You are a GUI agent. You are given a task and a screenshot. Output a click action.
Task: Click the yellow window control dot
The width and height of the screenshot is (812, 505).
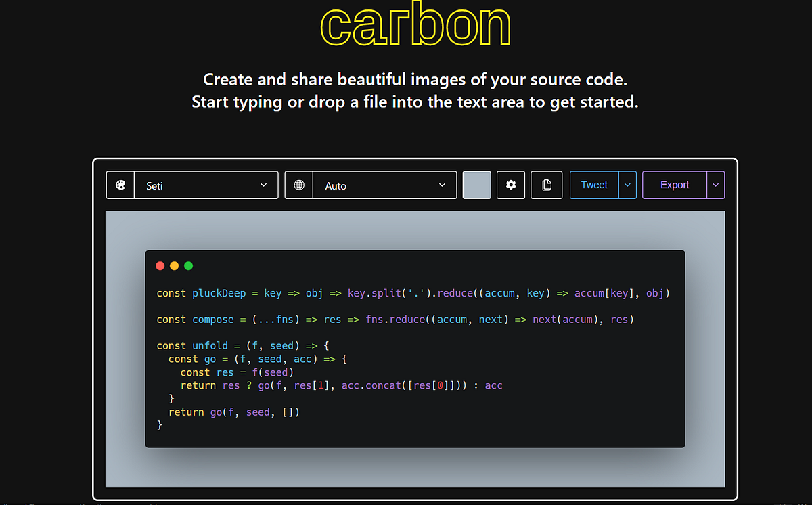click(175, 266)
